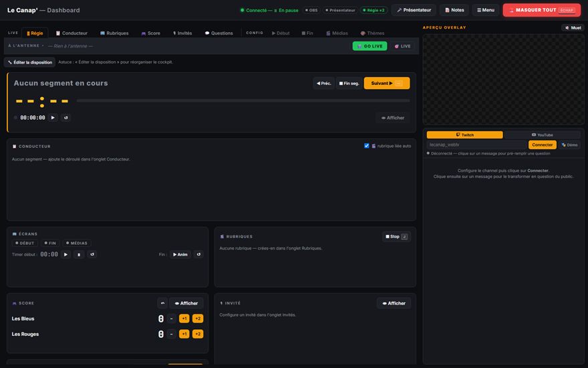The image size is (588, 368).
Task: Reset the segment stopwatch
Action: click(66, 118)
